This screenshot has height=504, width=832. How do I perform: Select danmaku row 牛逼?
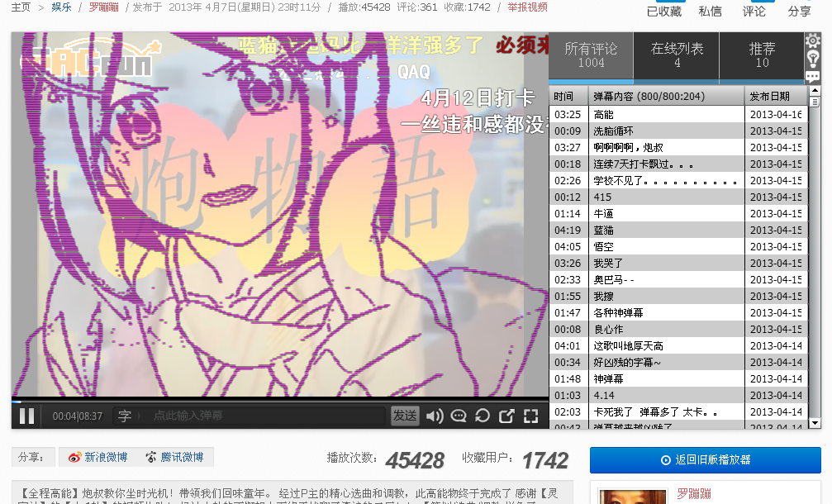[678, 213]
